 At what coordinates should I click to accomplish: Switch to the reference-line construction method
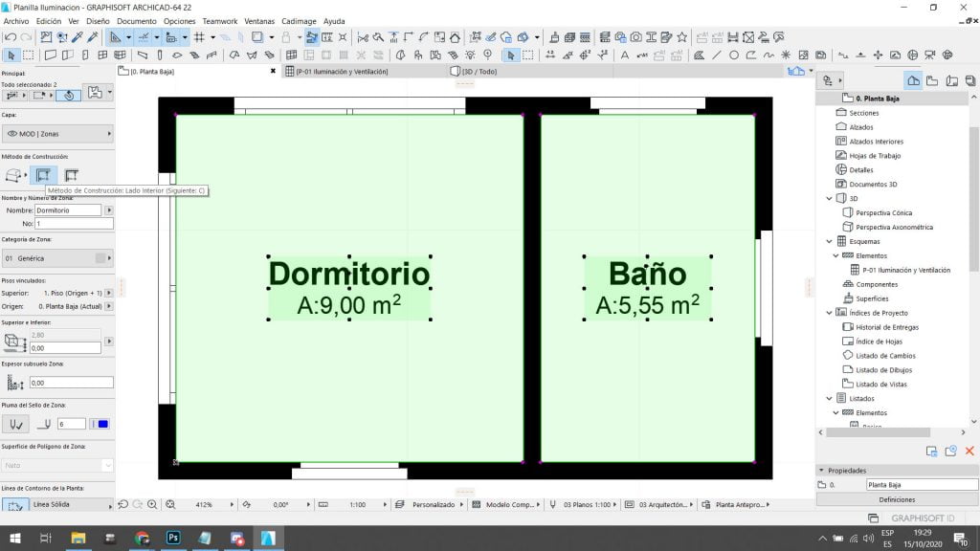tap(71, 175)
